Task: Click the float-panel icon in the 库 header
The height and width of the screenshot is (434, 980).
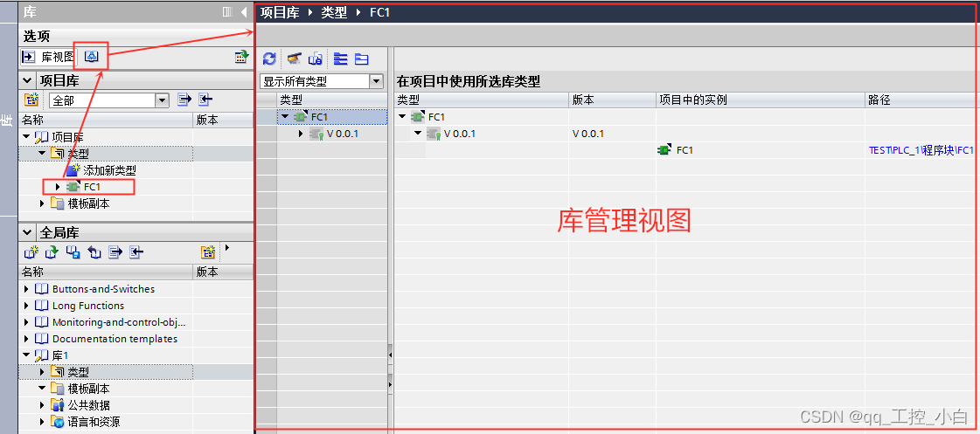Action: click(227, 12)
